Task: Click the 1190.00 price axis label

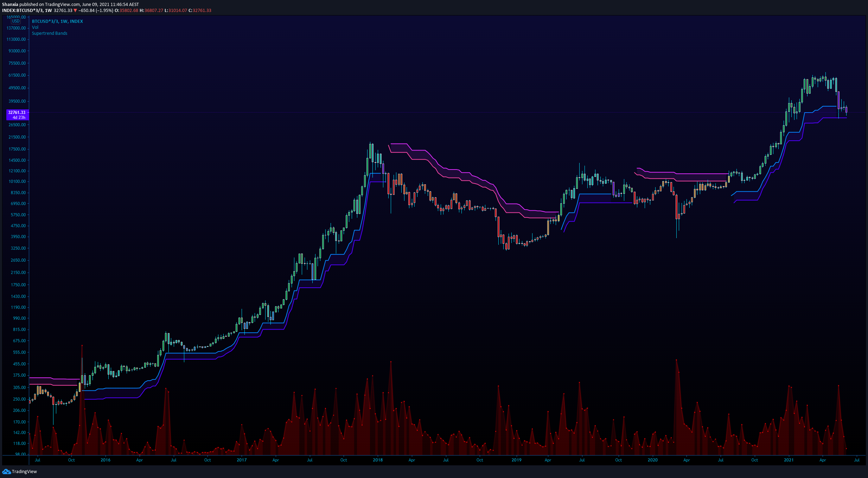Action: click(x=18, y=307)
